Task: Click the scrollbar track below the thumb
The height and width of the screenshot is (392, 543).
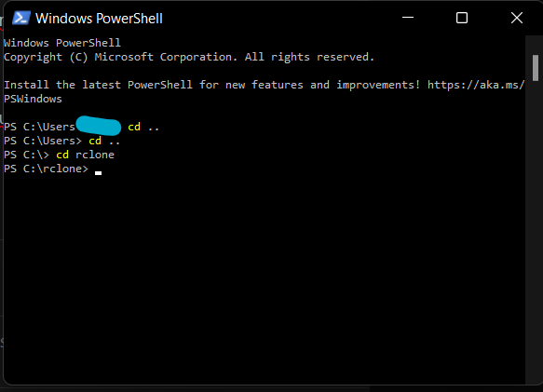Action: click(x=536, y=232)
